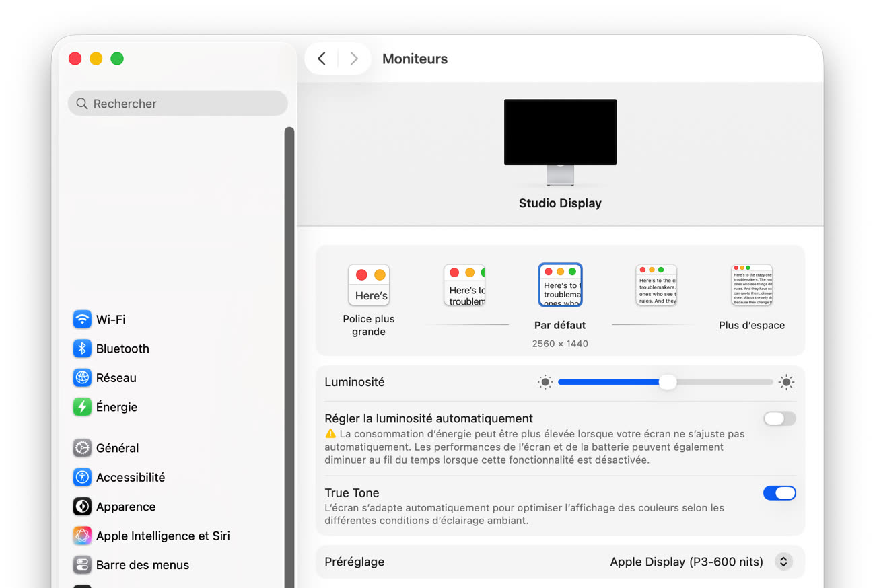875x588 pixels.
Task: Open the Réseau globe icon
Action: pos(82,378)
